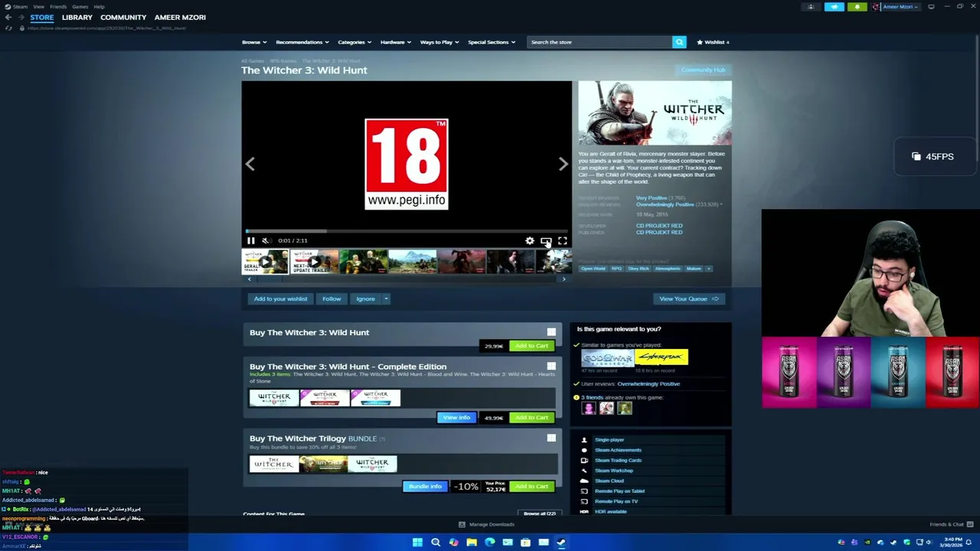Open announcements megaphone button

click(x=834, y=7)
